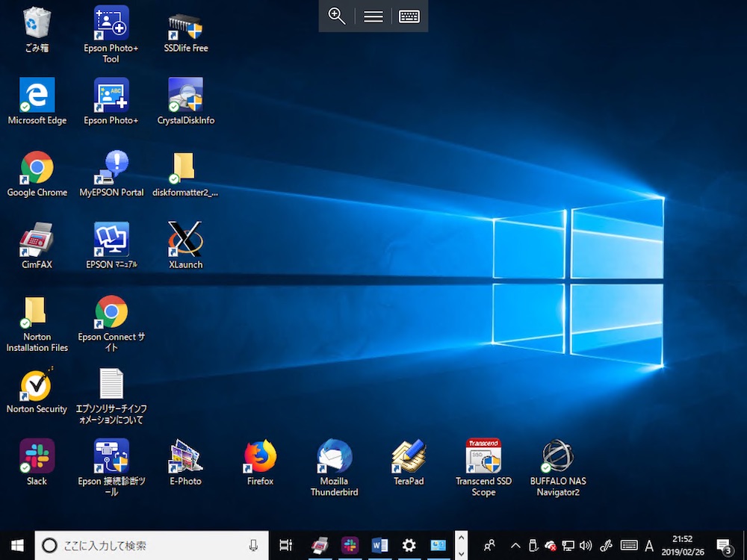Open Task View on the taskbar
This screenshot has height=560, width=747.
pos(286,545)
